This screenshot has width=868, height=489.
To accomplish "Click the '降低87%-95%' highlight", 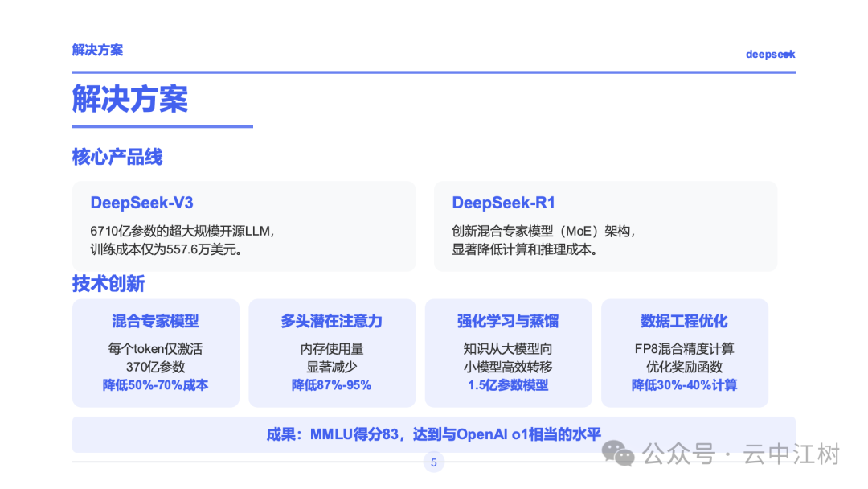I will 332,385.
